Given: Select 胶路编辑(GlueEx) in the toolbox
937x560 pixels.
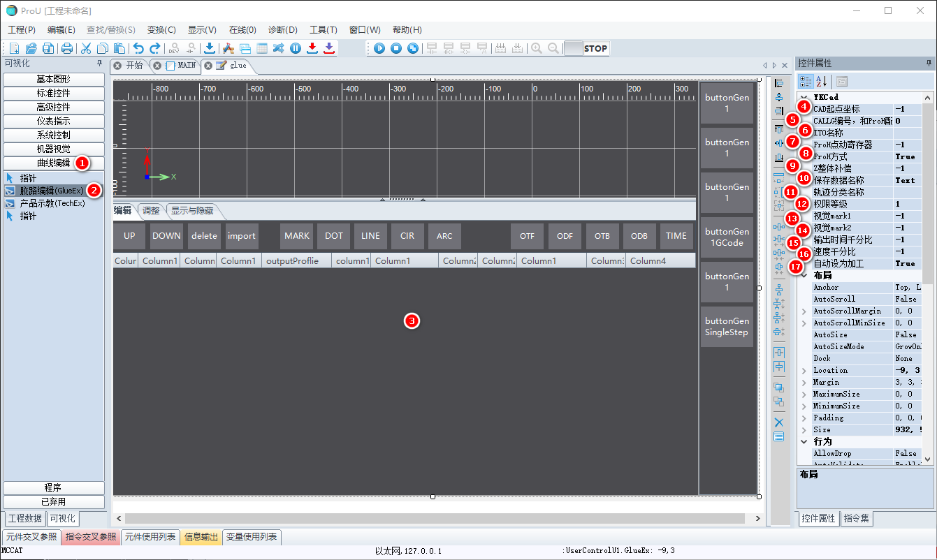Looking at the screenshot, I should (x=52, y=190).
